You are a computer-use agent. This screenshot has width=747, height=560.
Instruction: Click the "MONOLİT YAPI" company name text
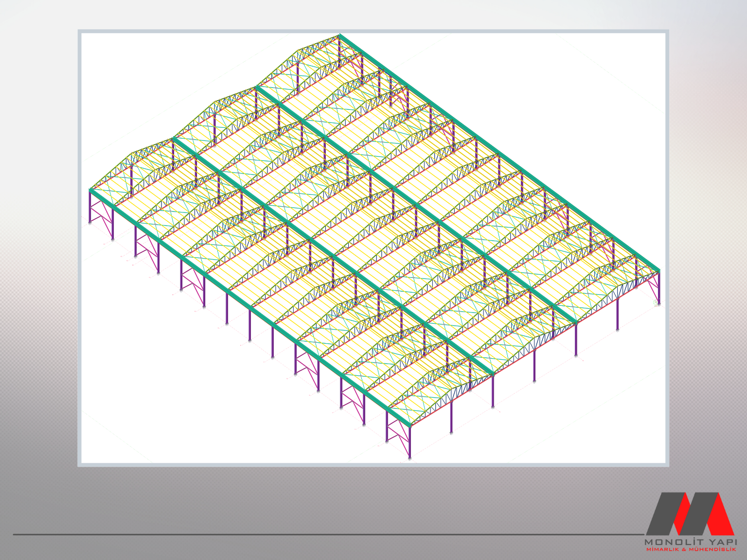691,542
